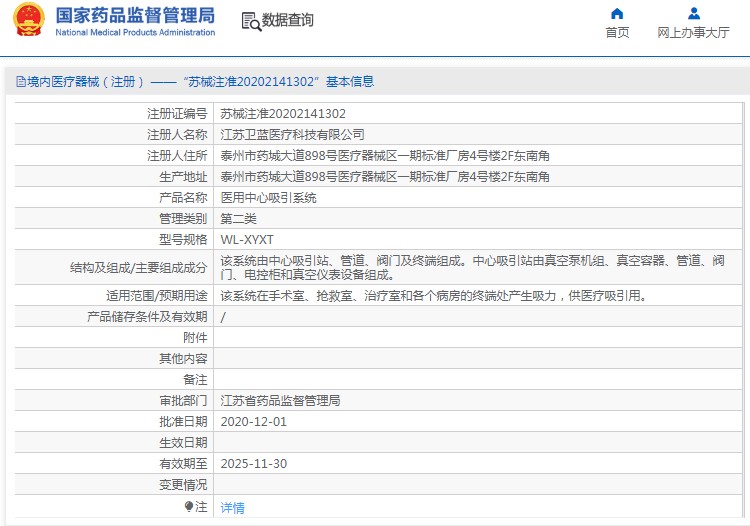Image resolution: width=750 pixels, height=526 pixels.
Task: Select the 结构及组成 description text
Action: 473,268
